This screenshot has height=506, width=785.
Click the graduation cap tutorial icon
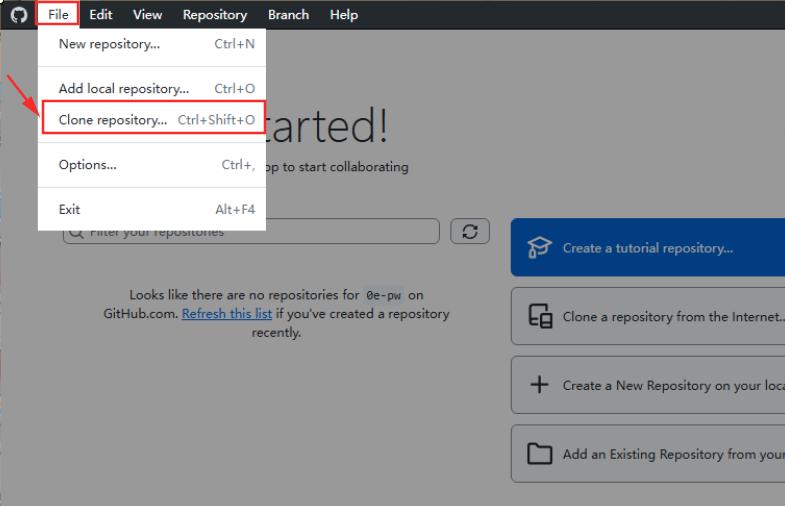click(x=540, y=248)
